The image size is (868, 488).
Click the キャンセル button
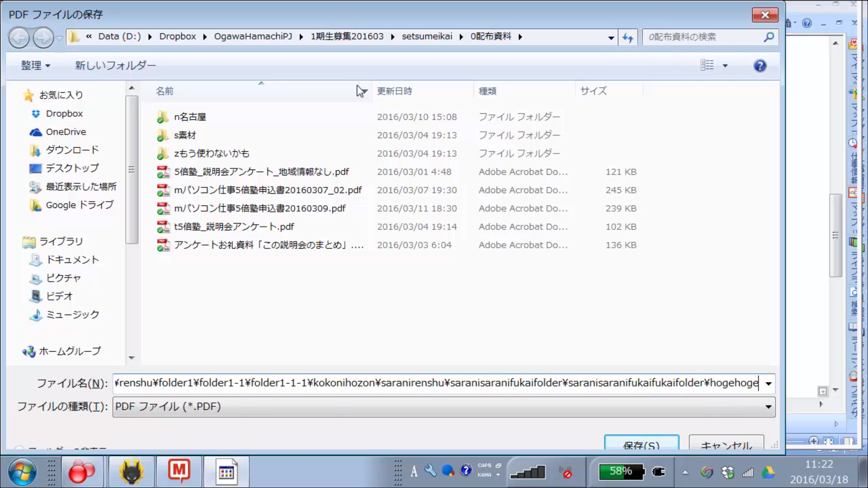pyautogui.click(x=726, y=444)
